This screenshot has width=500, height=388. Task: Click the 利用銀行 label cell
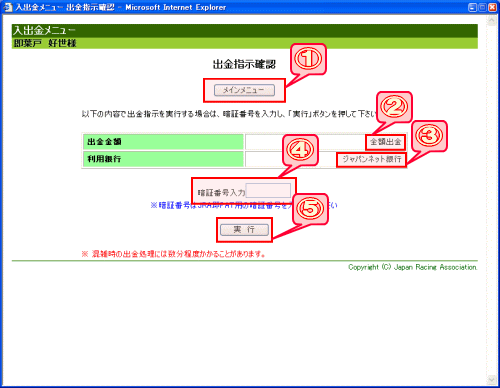coord(163,159)
